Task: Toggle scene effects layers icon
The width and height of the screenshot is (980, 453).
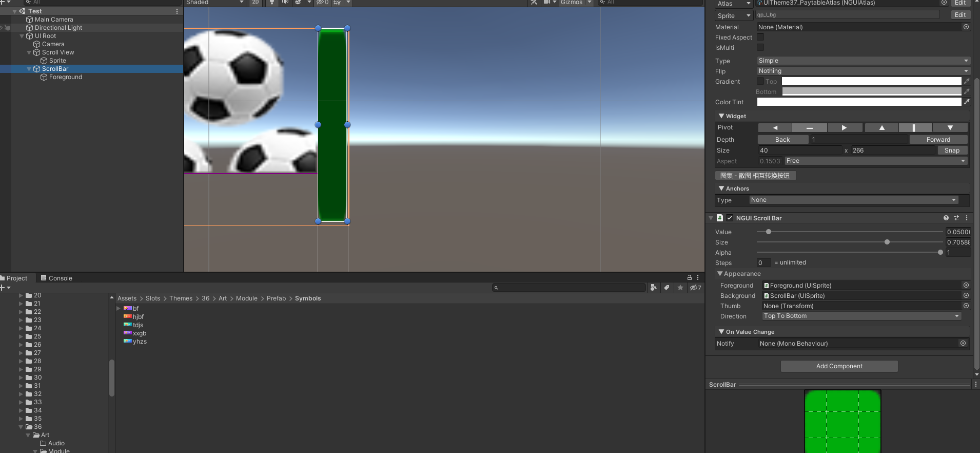Action: [298, 2]
